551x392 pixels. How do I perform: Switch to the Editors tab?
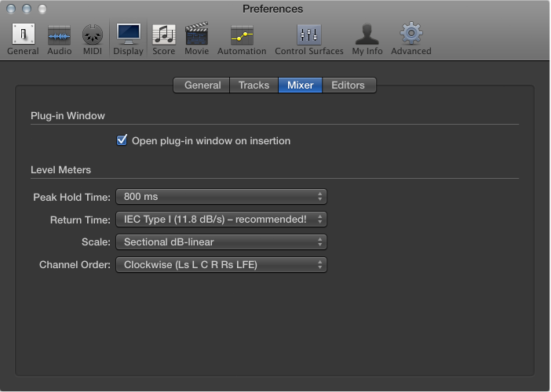pyautogui.click(x=348, y=85)
